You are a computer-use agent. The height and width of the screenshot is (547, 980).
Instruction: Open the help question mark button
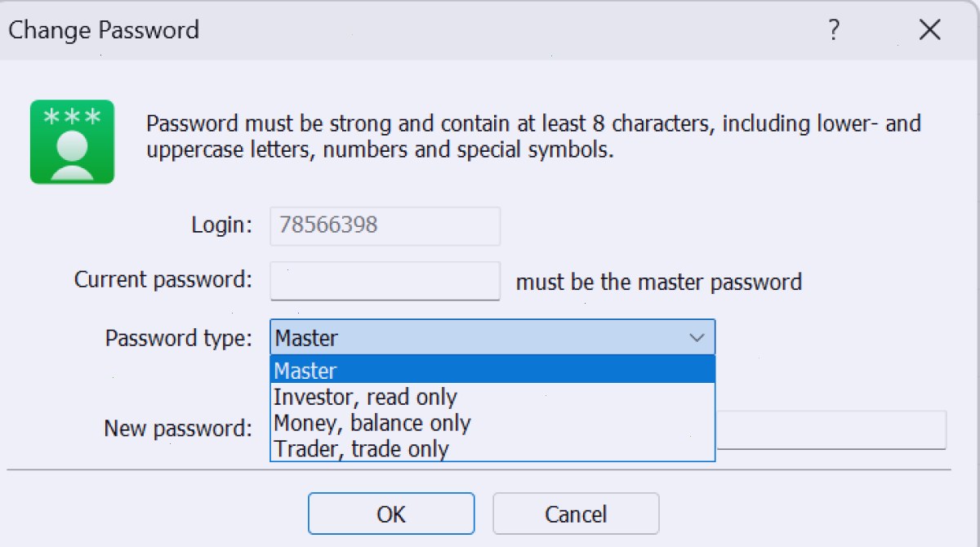[834, 30]
